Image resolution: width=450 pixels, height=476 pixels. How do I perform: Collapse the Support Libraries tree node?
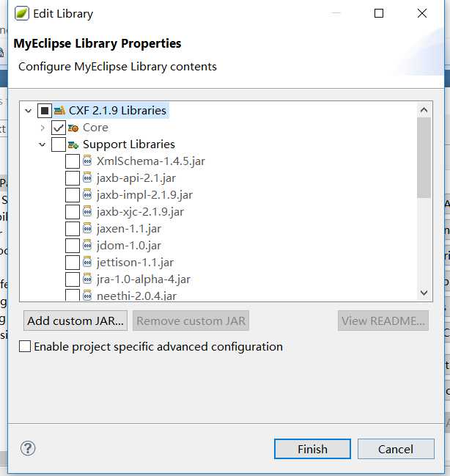(43, 144)
